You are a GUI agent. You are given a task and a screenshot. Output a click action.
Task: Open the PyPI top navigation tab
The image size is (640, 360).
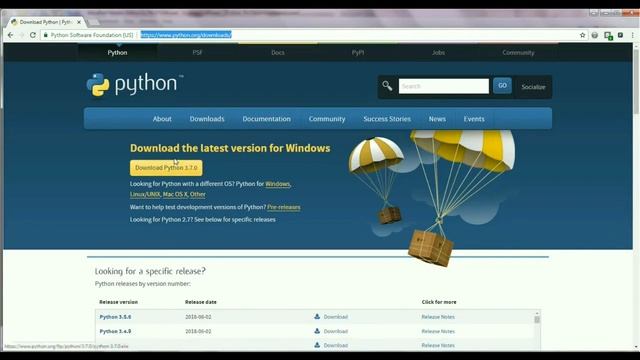[358, 53]
